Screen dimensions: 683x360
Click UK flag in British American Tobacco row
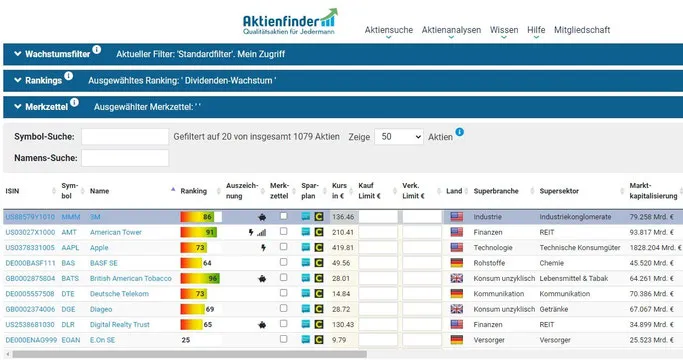tap(456, 278)
